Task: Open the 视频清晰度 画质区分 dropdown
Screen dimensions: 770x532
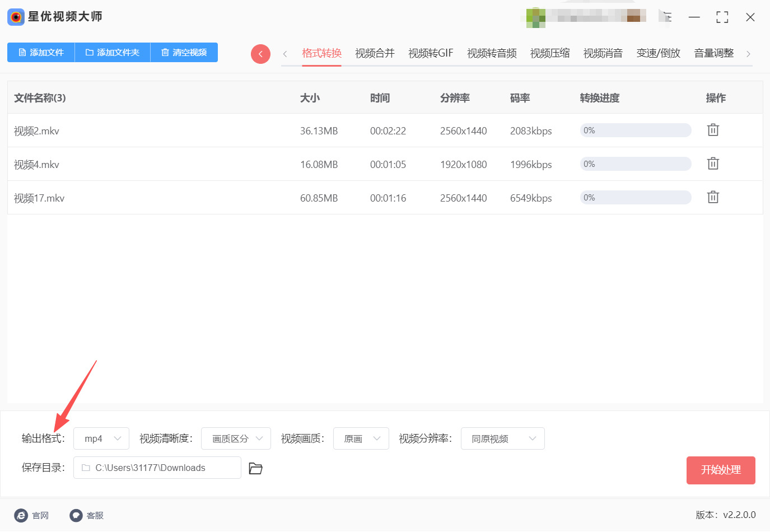Action: (236, 438)
